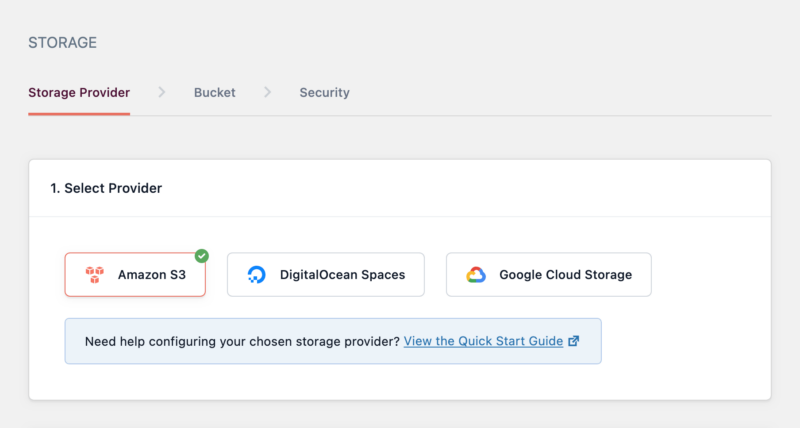Image resolution: width=800 pixels, height=428 pixels.
Task: Click the Google Cloud logo icon
Action: [x=476, y=275]
